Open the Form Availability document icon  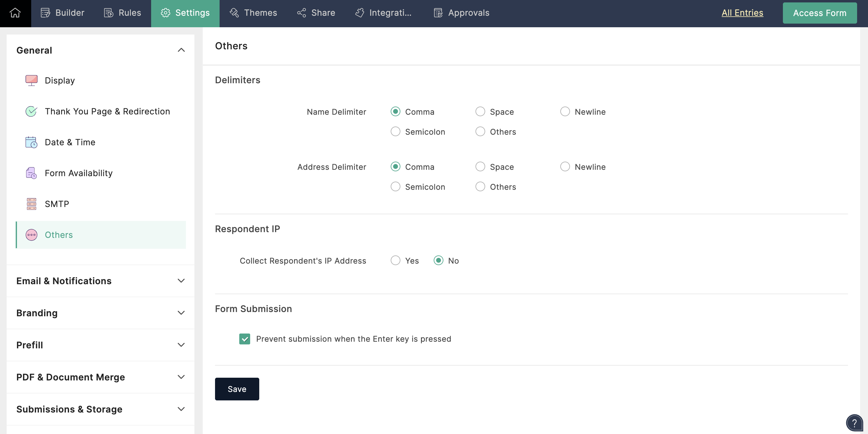[x=31, y=173]
